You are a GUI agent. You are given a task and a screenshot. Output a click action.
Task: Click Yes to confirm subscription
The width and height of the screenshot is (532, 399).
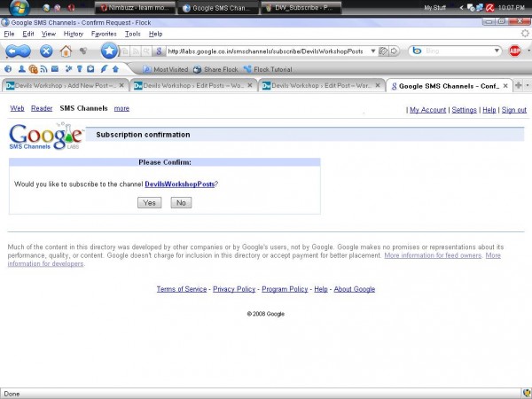click(x=150, y=202)
